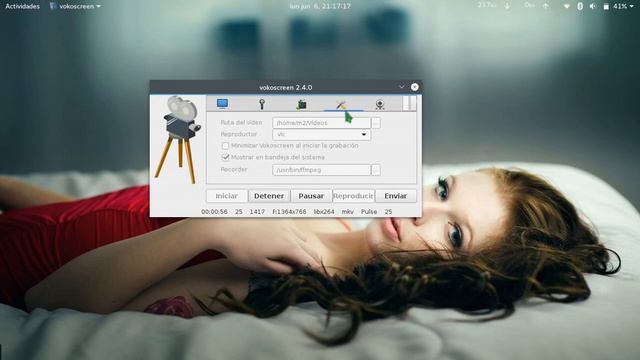Viewport: 640px width, 360px height.
Task: Click the libx264 codec status entry
Action: click(x=324, y=212)
